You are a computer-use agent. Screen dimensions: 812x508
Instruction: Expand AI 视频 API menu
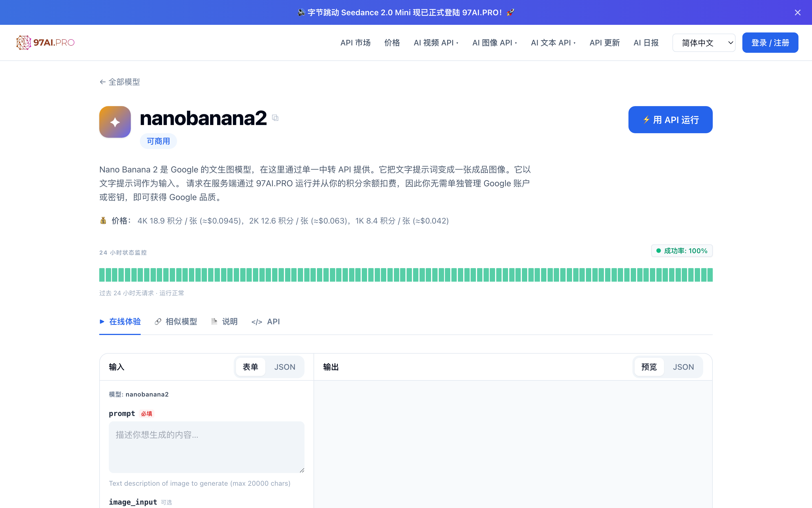436,43
